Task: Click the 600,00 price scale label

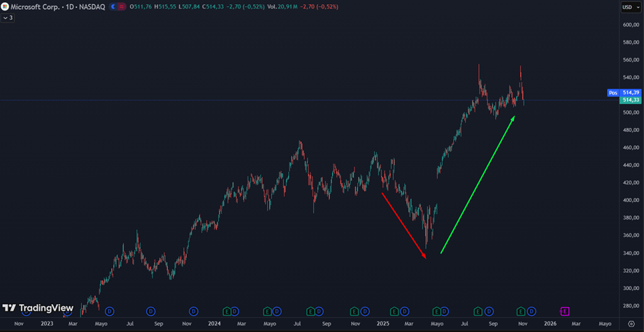Action: click(631, 24)
